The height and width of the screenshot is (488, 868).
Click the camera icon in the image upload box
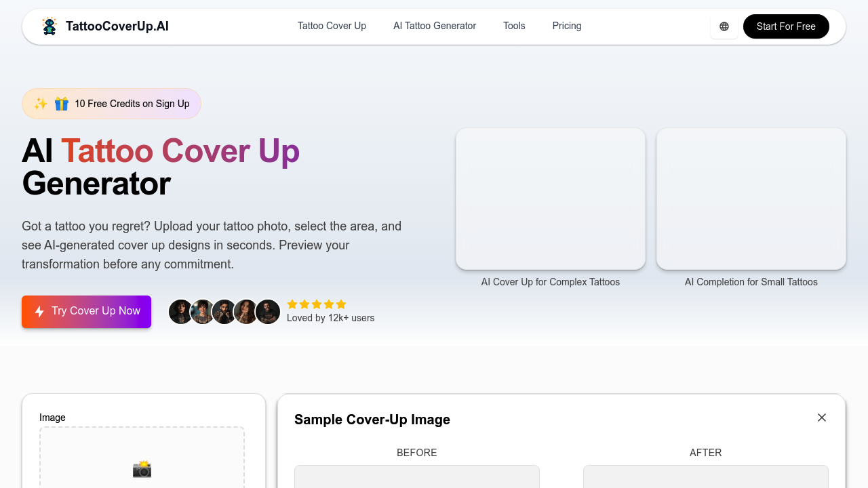pyautogui.click(x=142, y=468)
